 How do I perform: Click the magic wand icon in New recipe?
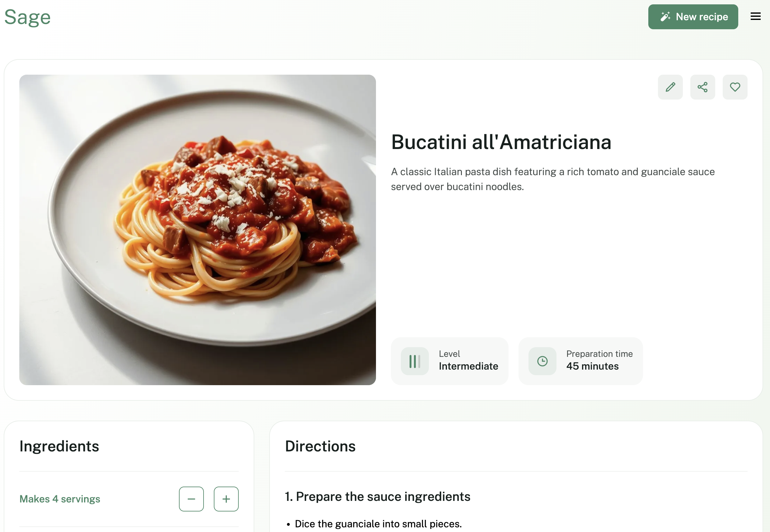tap(665, 17)
